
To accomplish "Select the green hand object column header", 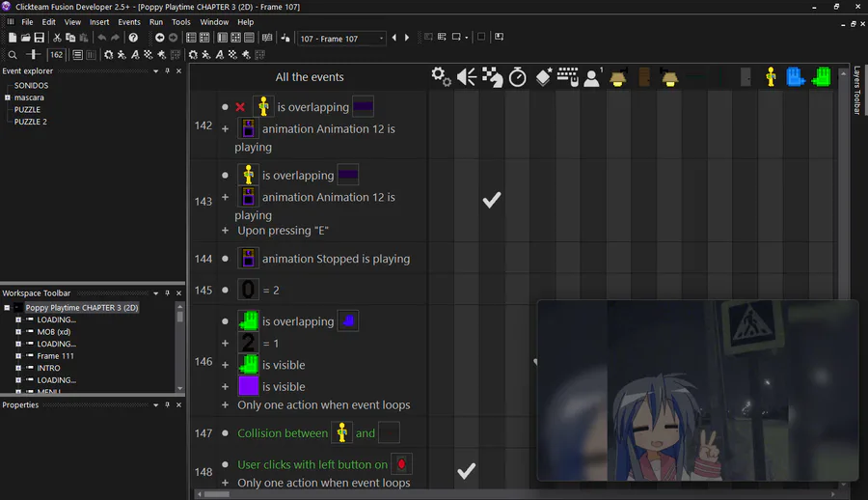I will click(821, 77).
